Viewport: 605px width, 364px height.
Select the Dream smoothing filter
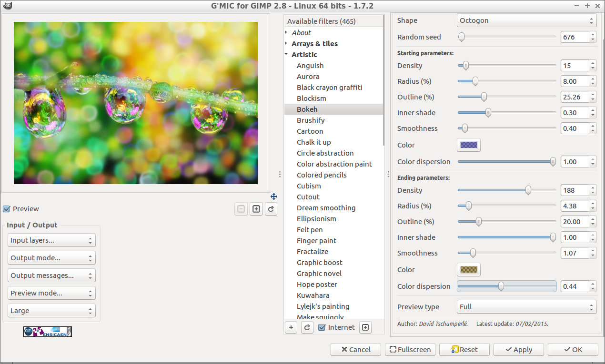(x=326, y=208)
